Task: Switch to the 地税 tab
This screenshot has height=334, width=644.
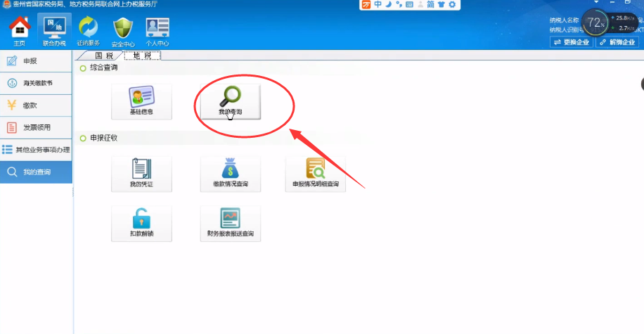Action: [141, 56]
